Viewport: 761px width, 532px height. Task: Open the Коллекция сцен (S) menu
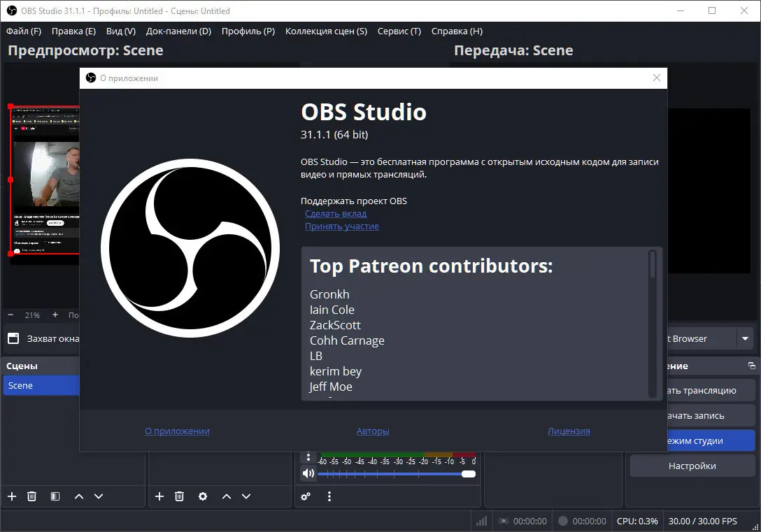326,31
